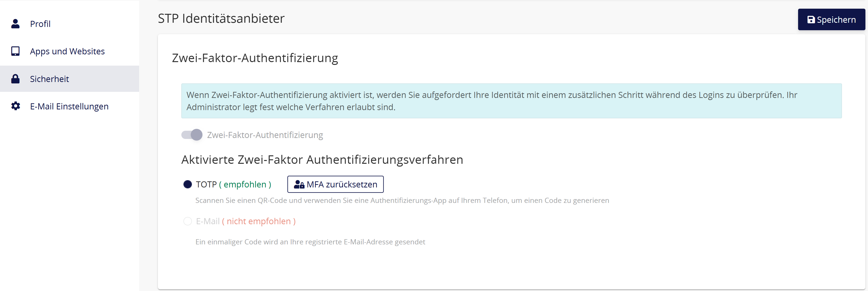Image resolution: width=868 pixels, height=291 pixels.
Task: Click the E-Mail Einstellungen gear icon
Action: [x=15, y=106]
